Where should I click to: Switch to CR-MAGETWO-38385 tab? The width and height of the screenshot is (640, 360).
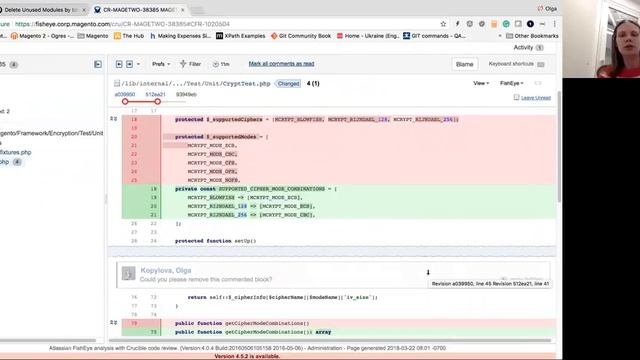click(140, 9)
